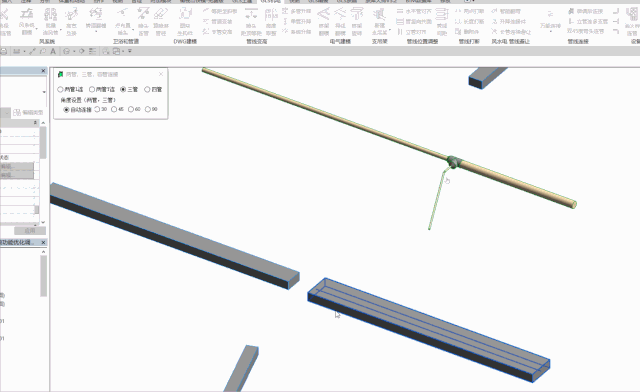This screenshot has width=640, height=392.
Task: Close the Properties panel
Action: 44,71
